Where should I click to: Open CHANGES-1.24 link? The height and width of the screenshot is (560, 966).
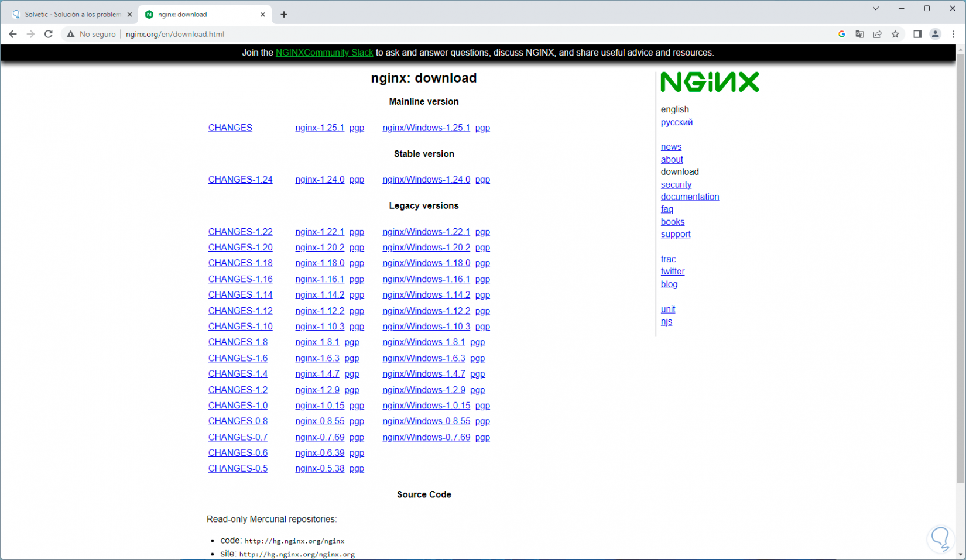pos(240,180)
